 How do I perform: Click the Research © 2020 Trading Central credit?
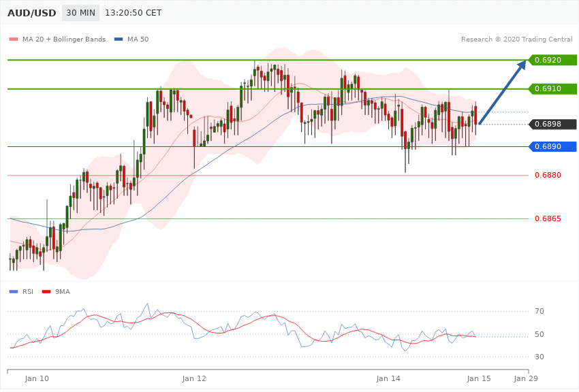point(516,39)
